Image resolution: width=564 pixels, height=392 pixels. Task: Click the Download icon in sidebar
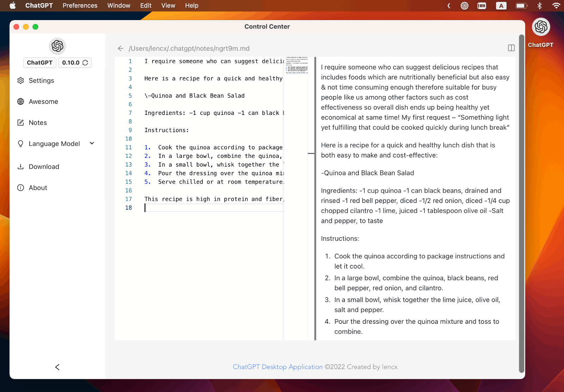(21, 167)
